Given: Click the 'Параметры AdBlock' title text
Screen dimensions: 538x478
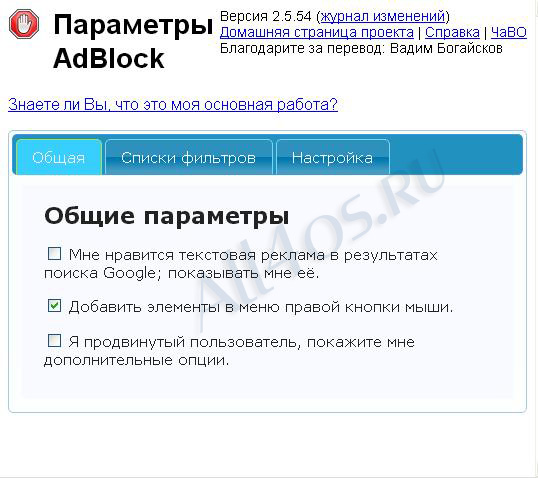Looking at the screenshot, I should [133, 41].
